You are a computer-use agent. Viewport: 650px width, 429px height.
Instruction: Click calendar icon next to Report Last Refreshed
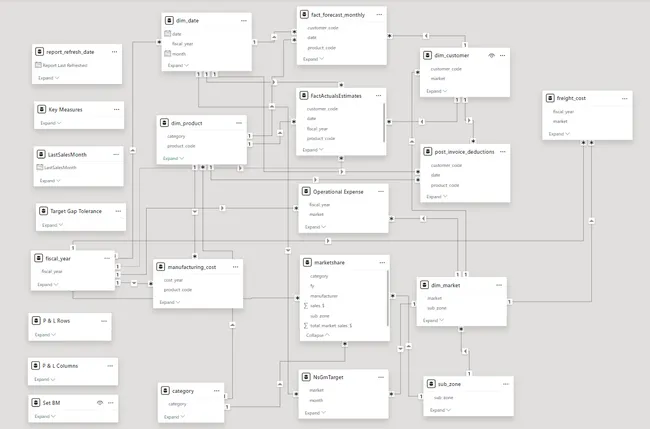[x=38, y=65]
